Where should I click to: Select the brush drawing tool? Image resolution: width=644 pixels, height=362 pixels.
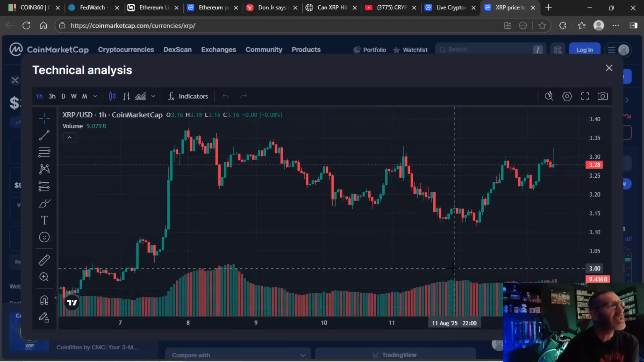[x=44, y=203]
